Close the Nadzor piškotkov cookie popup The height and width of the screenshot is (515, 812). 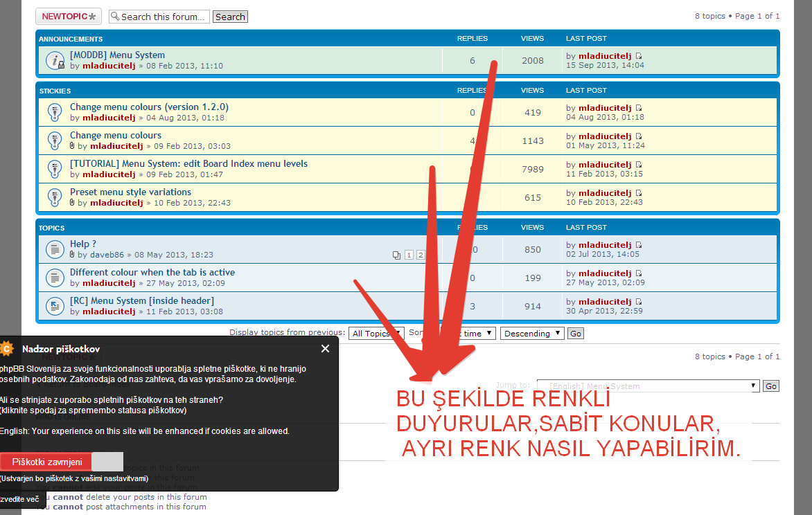click(325, 349)
